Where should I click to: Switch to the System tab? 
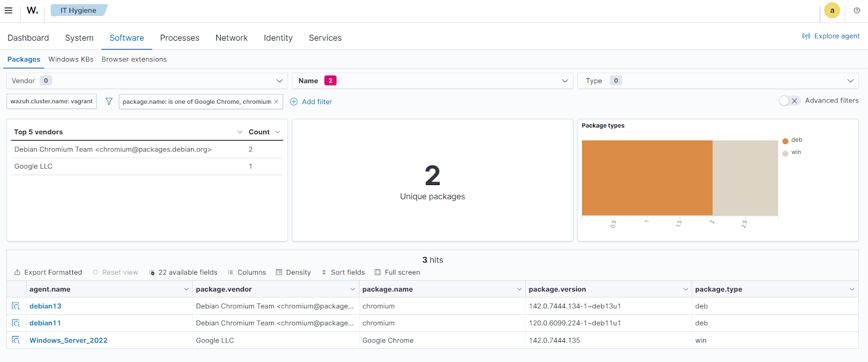pyautogui.click(x=79, y=38)
